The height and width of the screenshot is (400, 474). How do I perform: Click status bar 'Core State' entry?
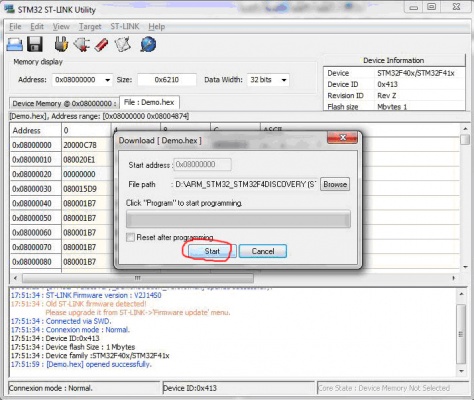(384, 388)
